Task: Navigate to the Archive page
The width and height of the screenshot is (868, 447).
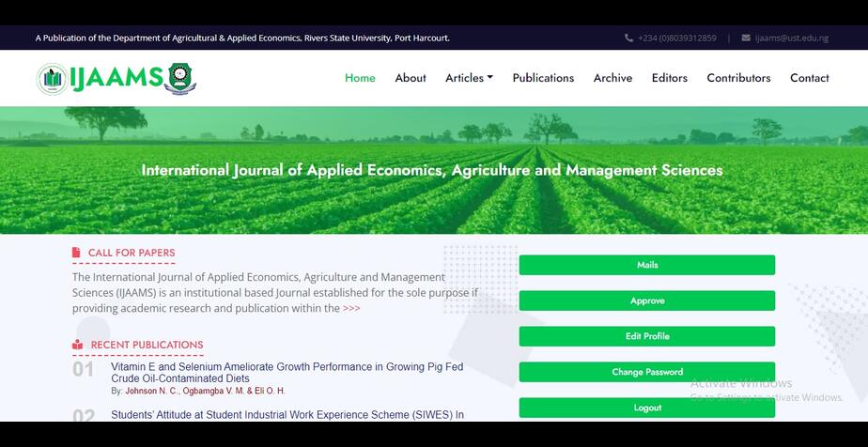Action: 612,78
